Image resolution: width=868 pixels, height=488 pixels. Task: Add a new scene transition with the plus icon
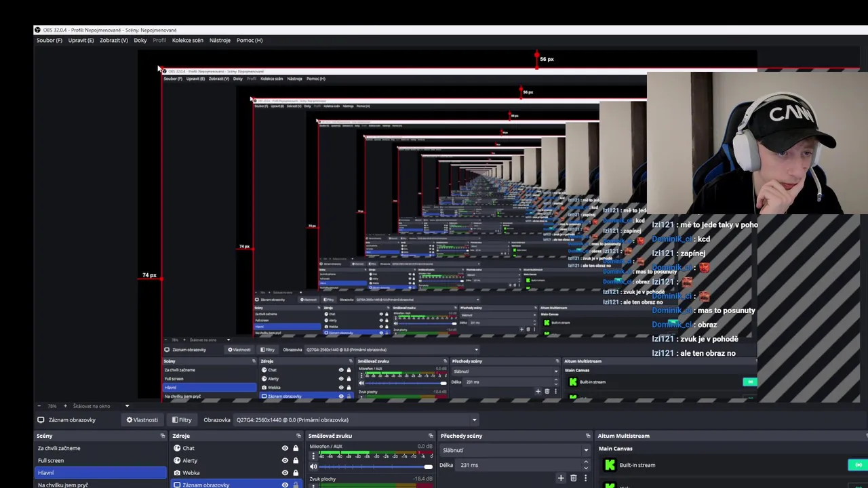(561, 479)
